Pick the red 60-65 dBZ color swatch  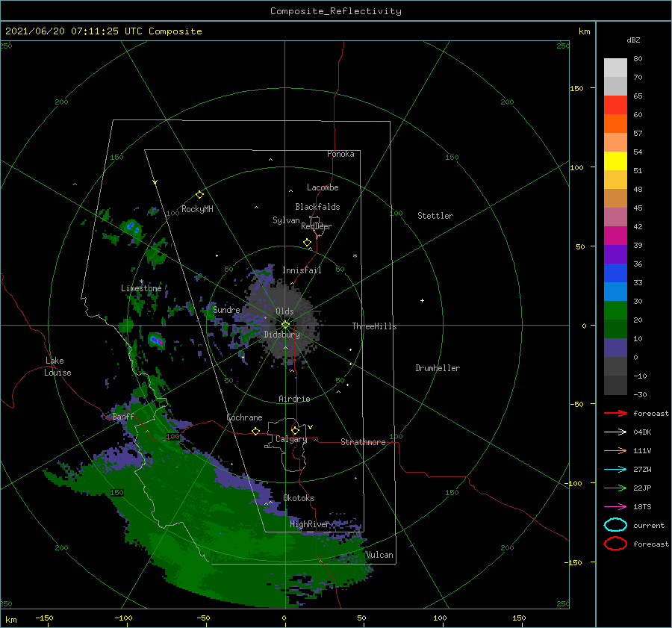(x=615, y=105)
